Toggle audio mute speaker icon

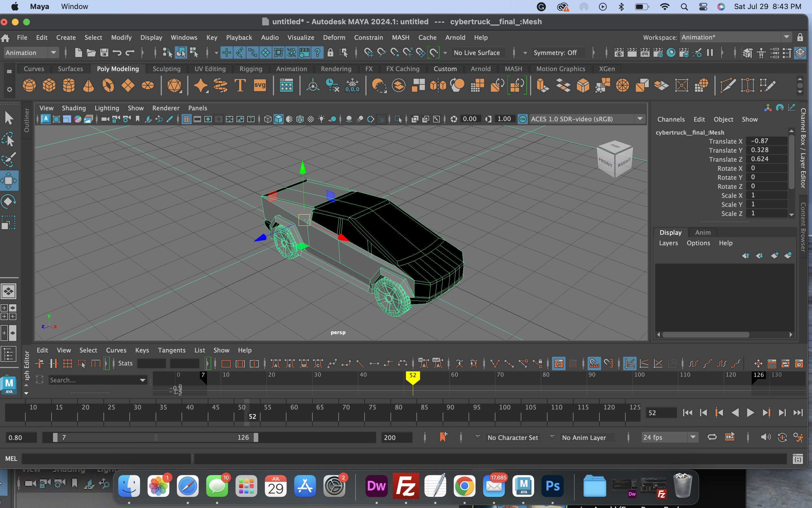pos(765,437)
